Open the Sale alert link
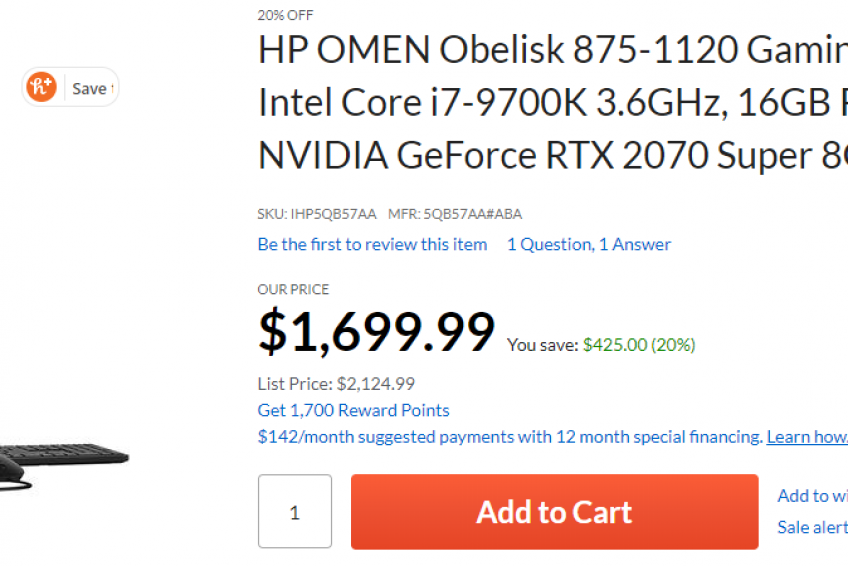Viewport: 848px width, 566px height. click(810, 527)
